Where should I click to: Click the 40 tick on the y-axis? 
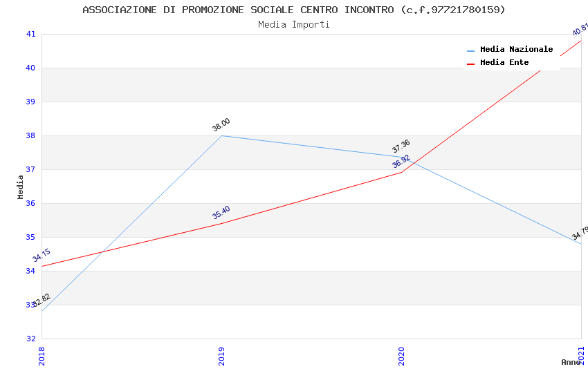pyautogui.click(x=31, y=68)
